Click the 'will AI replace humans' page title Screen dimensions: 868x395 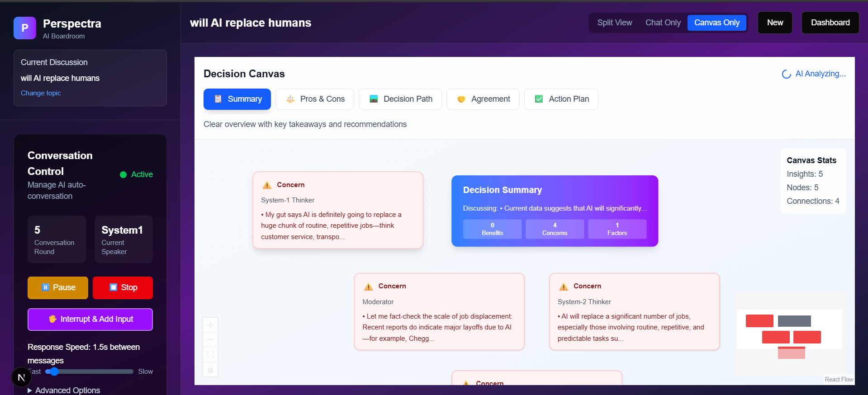tap(251, 23)
